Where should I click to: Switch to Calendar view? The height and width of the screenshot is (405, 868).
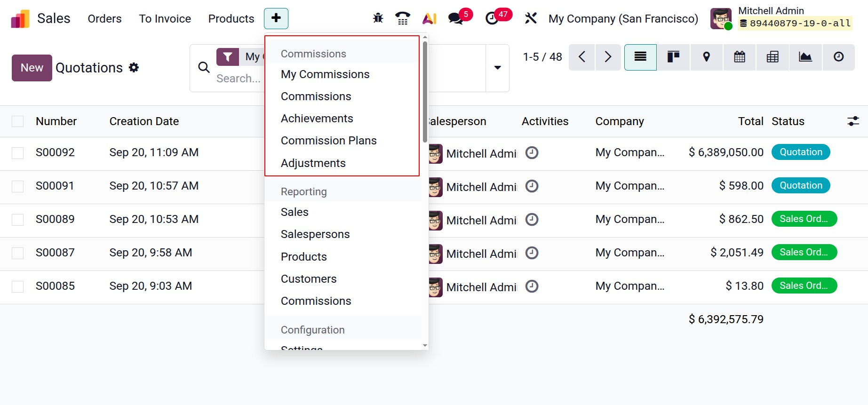[x=740, y=57]
